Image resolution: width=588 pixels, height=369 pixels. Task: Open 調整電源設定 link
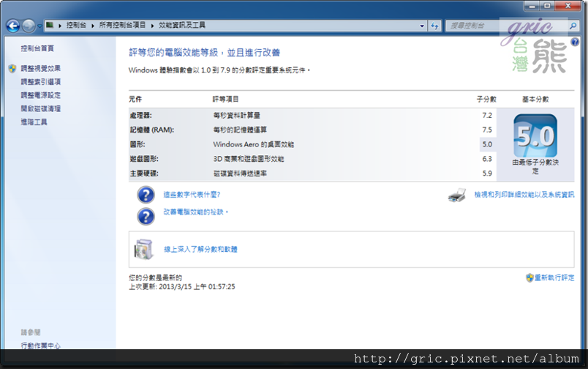(x=40, y=95)
